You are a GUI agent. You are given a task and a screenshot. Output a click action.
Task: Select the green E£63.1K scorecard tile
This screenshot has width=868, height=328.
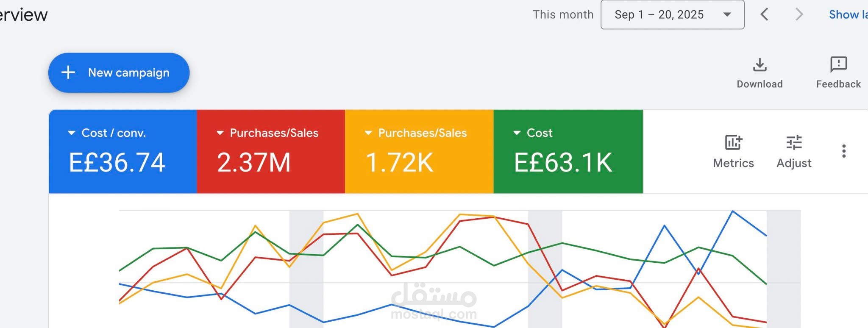pos(568,162)
